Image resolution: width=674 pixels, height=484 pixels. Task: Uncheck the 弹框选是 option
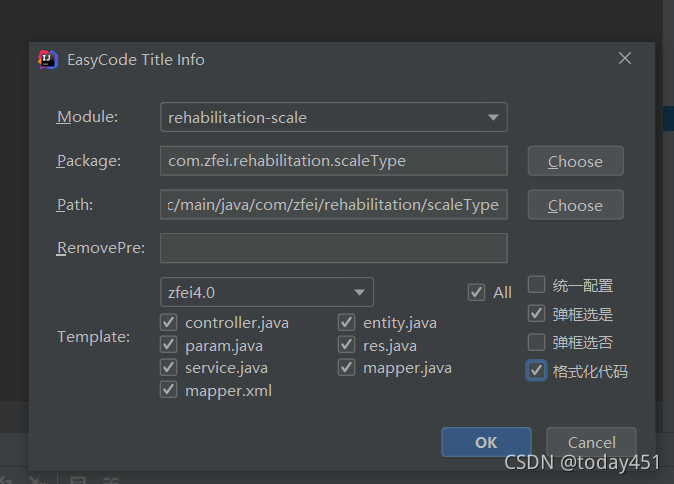tap(536, 314)
